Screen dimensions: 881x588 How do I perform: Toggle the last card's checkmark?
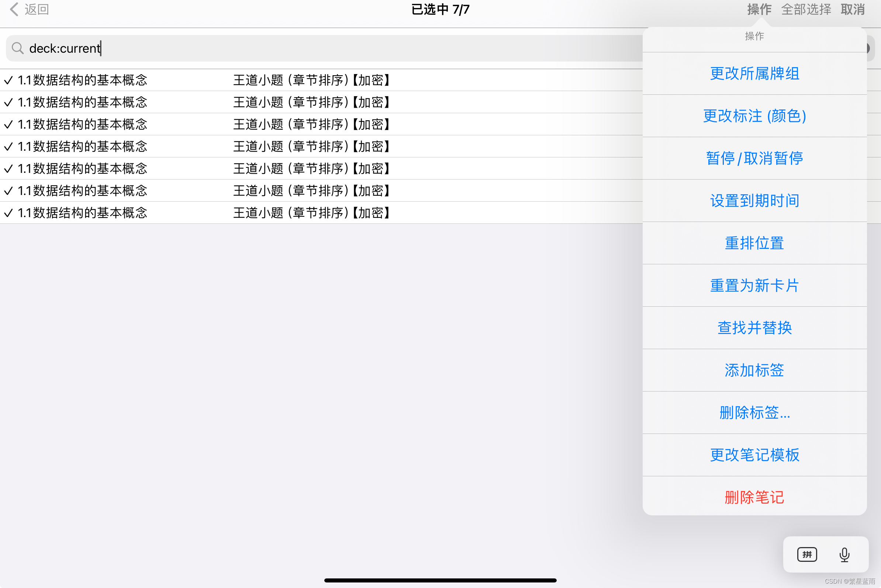pos(8,213)
